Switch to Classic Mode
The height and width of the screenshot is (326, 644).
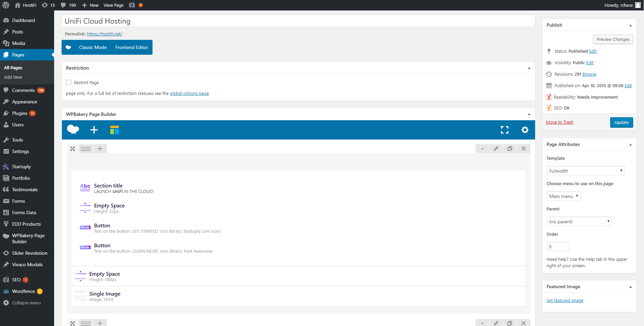tap(93, 47)
